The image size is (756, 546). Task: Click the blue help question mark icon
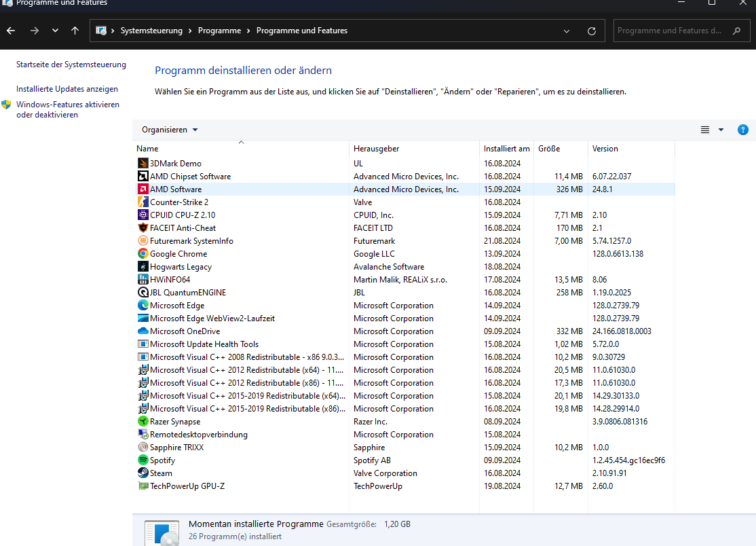coord(743,130)
